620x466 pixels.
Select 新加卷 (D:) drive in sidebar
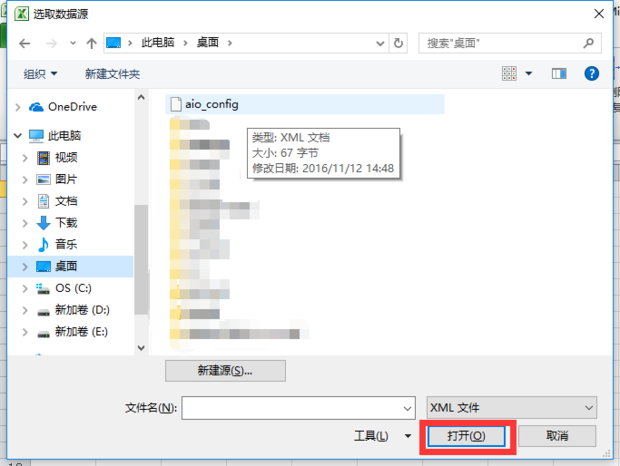click(x=73, y=310)
